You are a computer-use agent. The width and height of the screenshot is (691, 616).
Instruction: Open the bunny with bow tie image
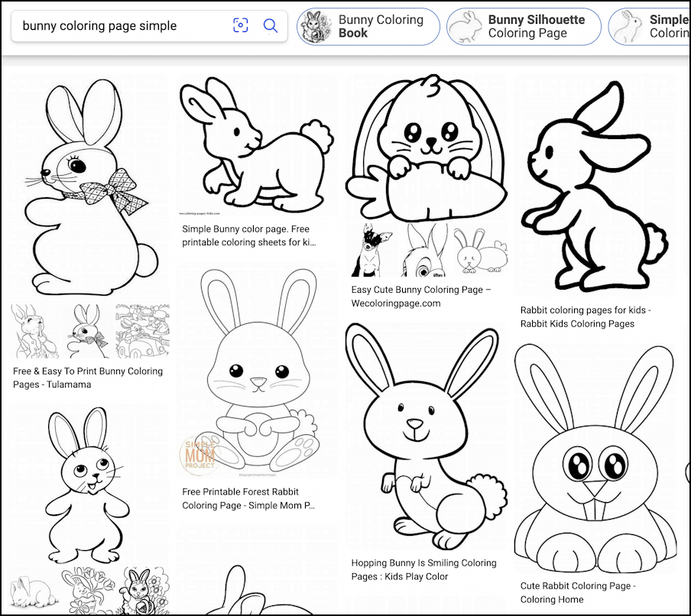pos(88,183)
